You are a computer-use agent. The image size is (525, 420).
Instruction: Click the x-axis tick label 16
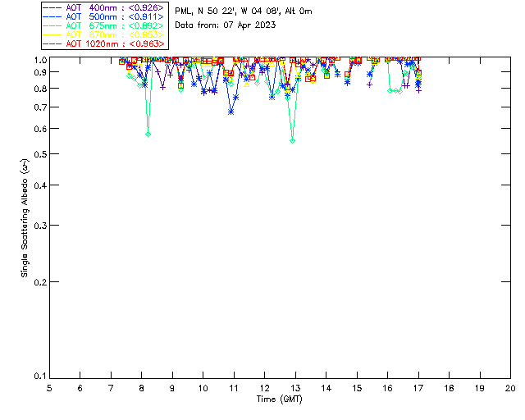coord(388,388)
